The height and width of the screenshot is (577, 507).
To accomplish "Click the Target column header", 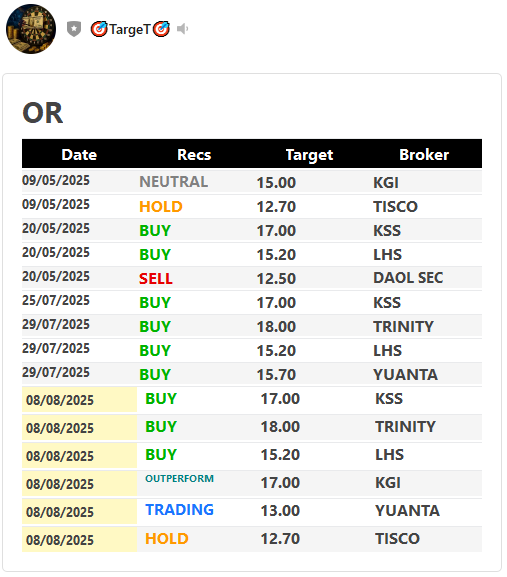I will [309, 155].
